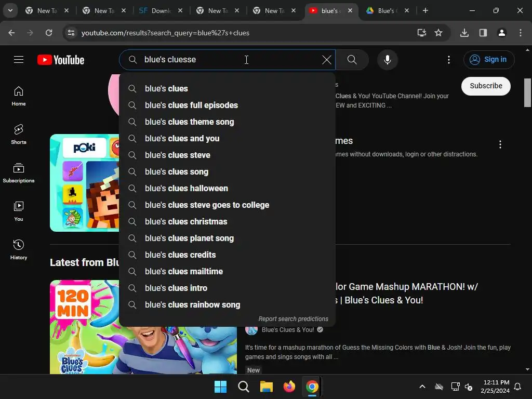
Task: Open Home in the sidebar
Action: [x=19, y=96]
